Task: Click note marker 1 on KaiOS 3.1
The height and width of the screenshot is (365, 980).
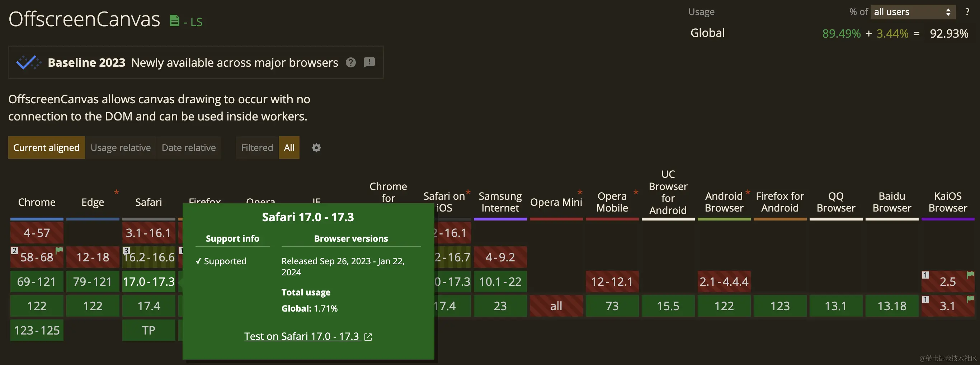Action: tap(925, 299)
